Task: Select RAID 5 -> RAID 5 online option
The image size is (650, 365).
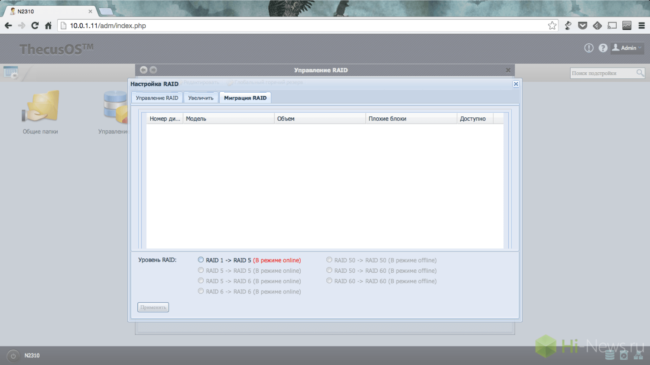Action: click(201, 270)
